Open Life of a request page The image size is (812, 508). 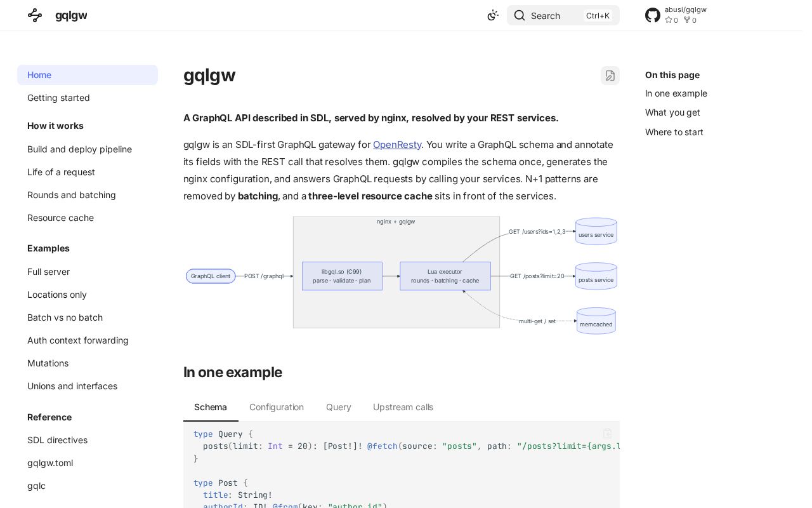pyautogui.click(x=88, y=172)
